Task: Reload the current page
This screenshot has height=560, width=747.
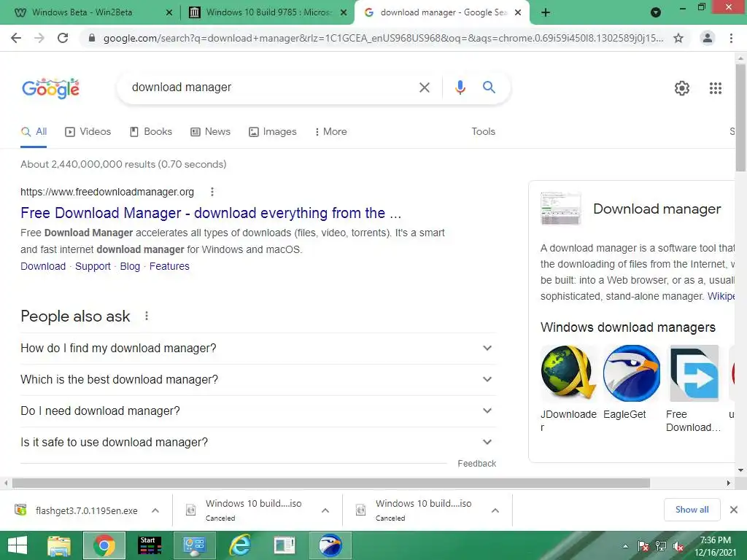Action: [x=63, y=38]
